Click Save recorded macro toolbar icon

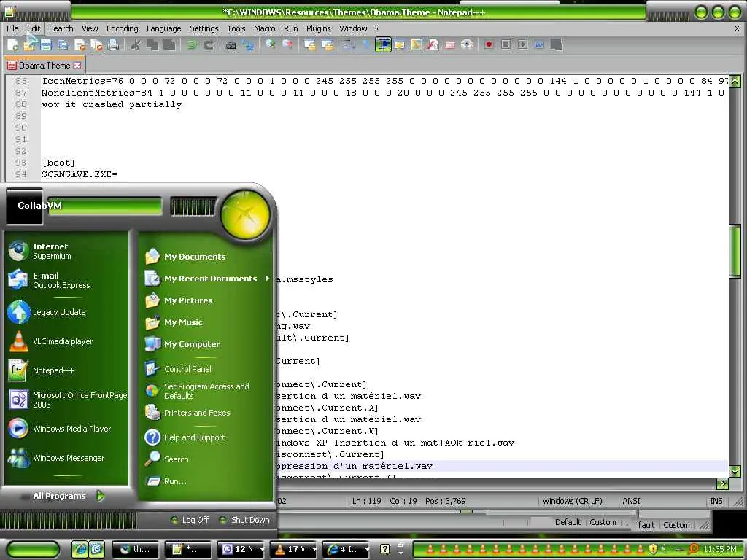pos(556,44)
